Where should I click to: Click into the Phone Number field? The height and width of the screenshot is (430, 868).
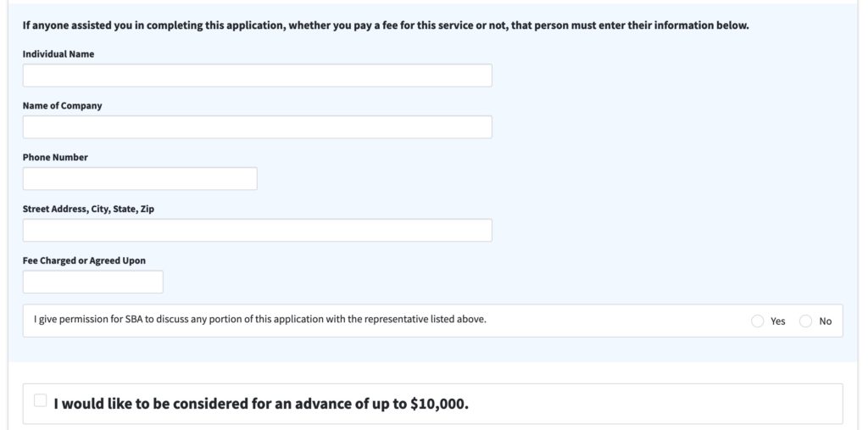(x=140, y=179)
